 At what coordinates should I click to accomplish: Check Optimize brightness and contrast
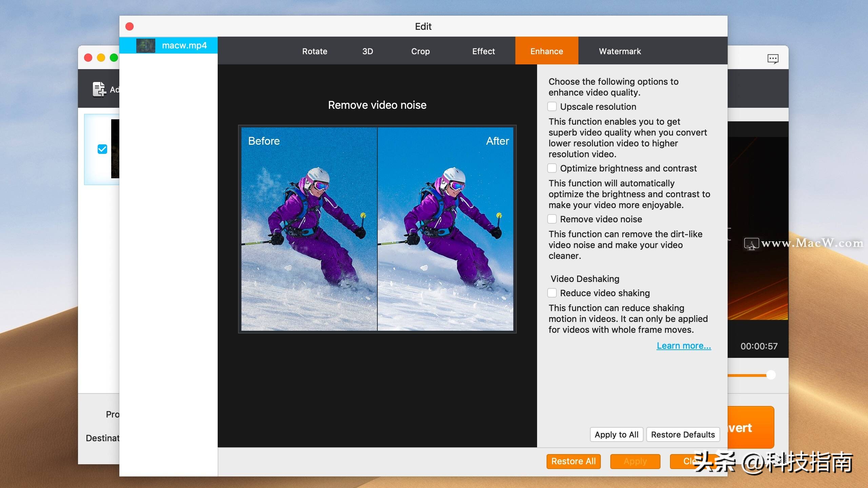pyautogui.click(x=552, y=168)
